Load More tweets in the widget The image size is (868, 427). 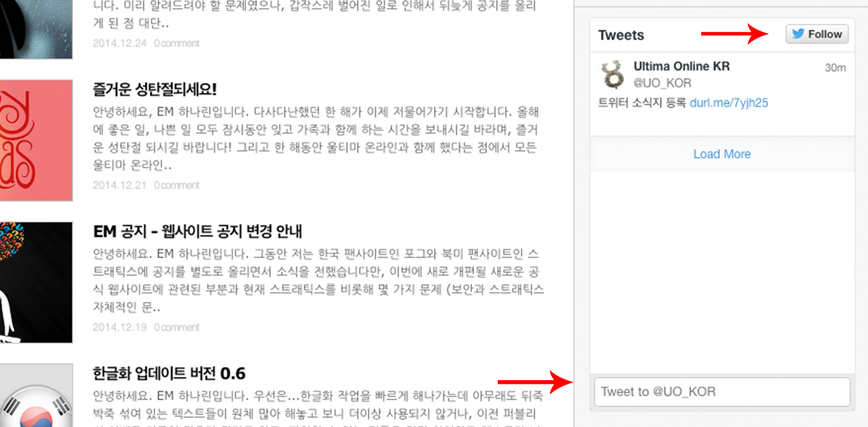pyautogui.click(x=722, y=154)
